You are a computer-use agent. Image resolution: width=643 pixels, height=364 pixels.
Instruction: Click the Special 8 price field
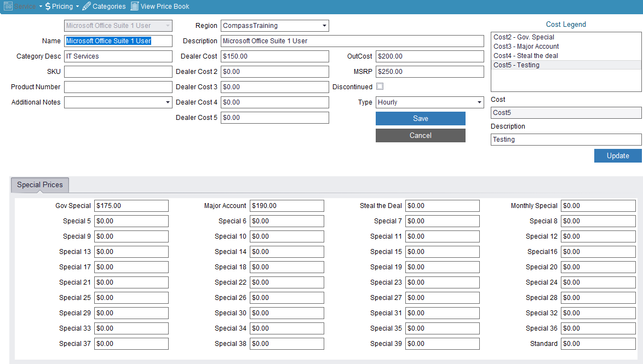click(598, 221)
